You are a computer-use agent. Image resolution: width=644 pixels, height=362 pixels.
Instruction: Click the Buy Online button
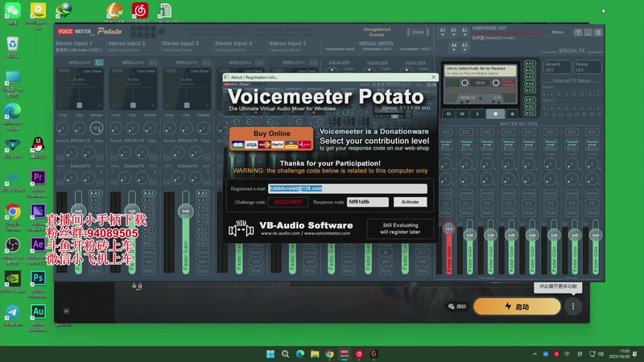[271, 138]
